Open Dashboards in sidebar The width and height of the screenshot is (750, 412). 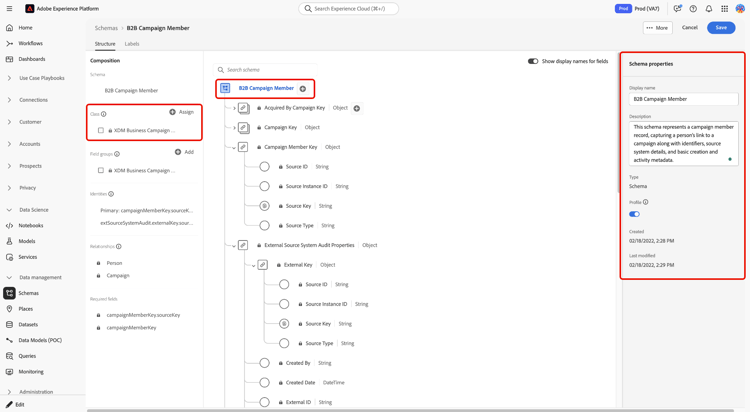(x=32, y=59)
